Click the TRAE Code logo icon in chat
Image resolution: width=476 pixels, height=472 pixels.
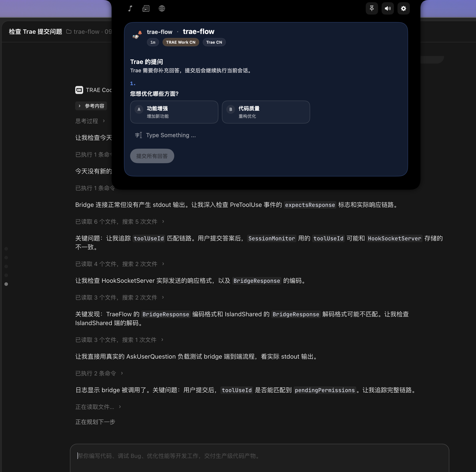click(x=79, y=90)
